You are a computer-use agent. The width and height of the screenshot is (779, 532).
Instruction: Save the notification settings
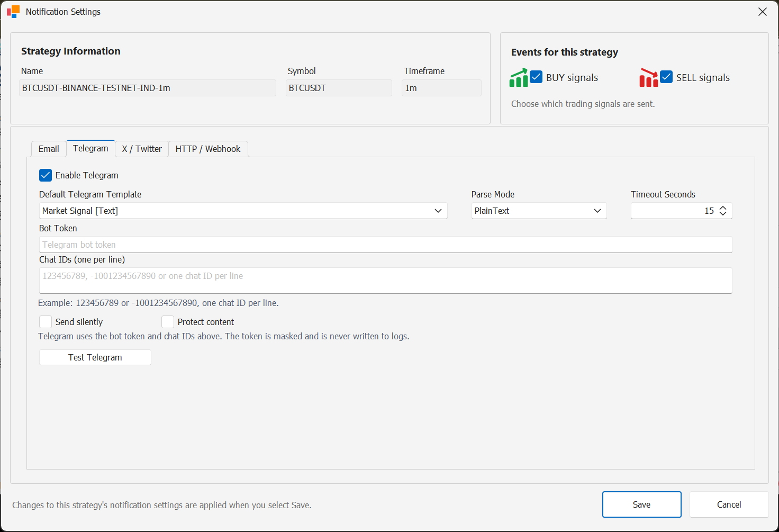tap(641, 504)
